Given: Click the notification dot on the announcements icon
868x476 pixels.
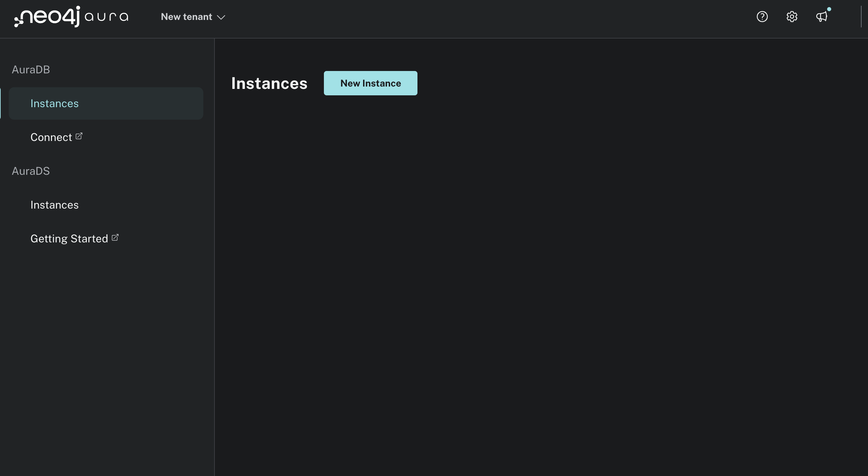Looking at the screenshot, I should point(829,9).
